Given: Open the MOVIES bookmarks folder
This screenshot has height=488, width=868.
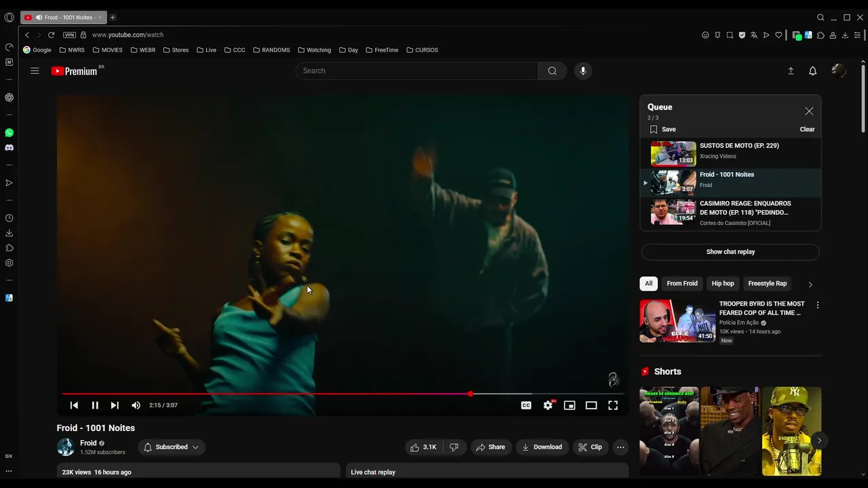Looking at the screenshot, I should (108, 50).
